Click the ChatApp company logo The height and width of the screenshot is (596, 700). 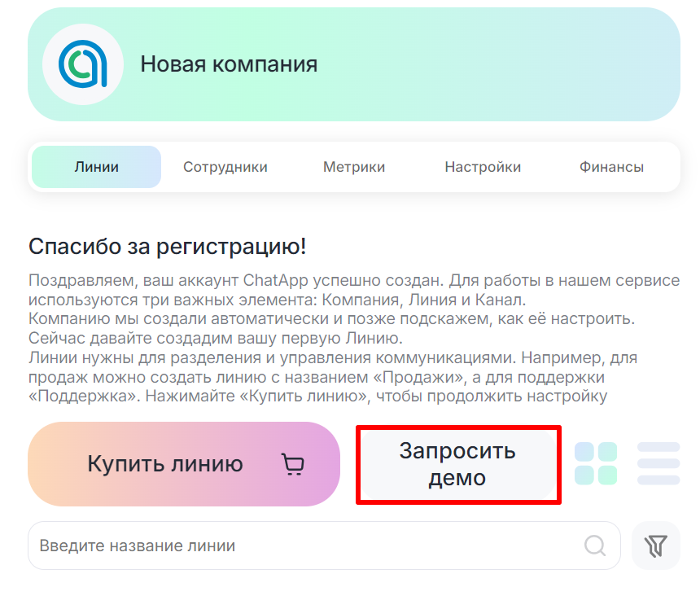(x=83, y=64)
